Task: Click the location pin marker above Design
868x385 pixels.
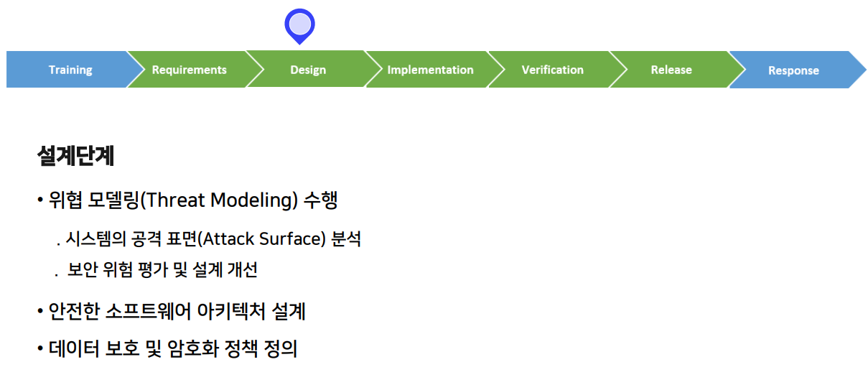Action: [299, 25]
